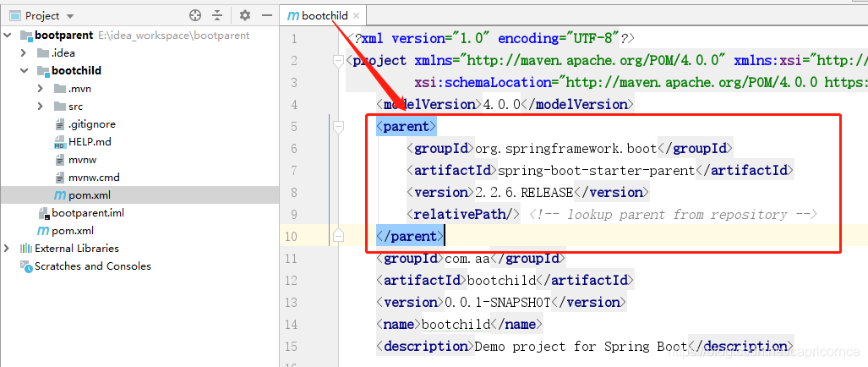Click the relativePath tag on line 9
868x367 pixels.
[463, 214]
